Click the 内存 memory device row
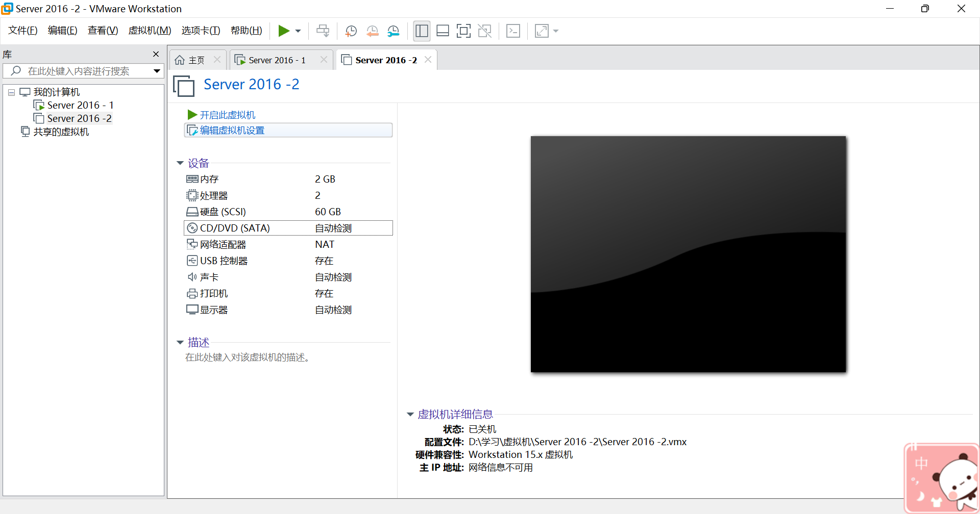Screen dimensions: 980x514 [288, 179]
